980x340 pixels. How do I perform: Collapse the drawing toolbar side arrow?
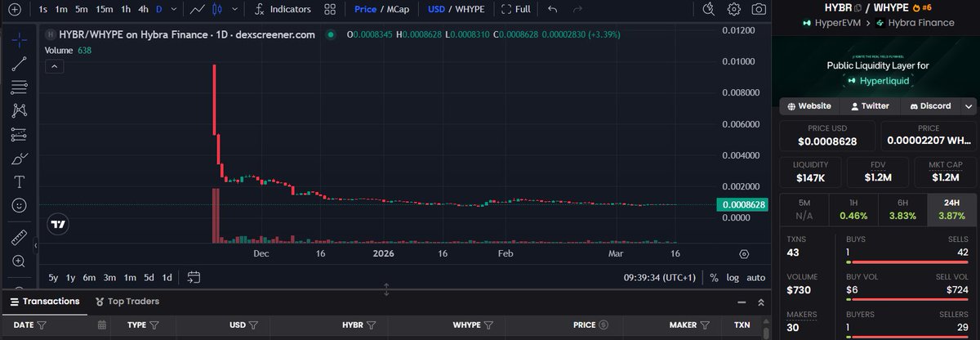point(35,244)
